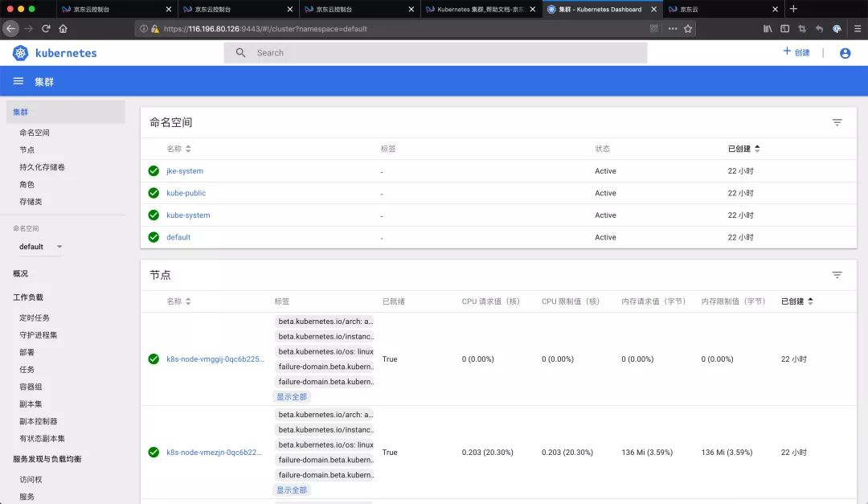Image resolution: width=868 pixels, height=504 pixels.
Task: Open the browser main menu
Action: tap(858, 29)
